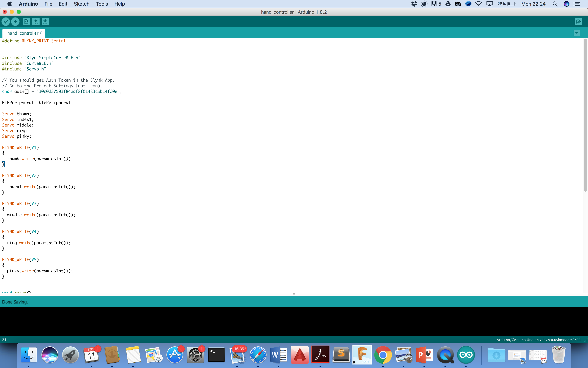Click the 'Done Saving.' status message
This screenshot has width=588, height=368.
[x=15, y=302]
